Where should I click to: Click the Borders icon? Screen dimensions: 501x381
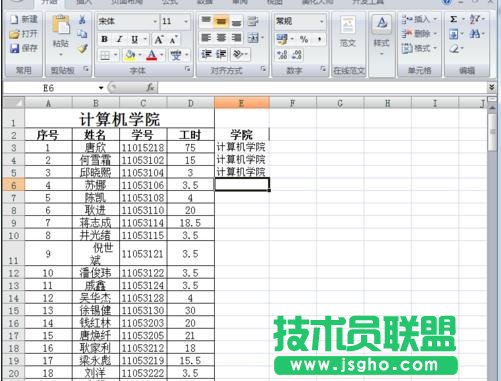(x=105, y=55)
